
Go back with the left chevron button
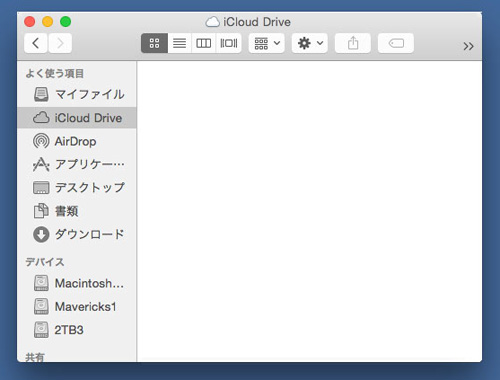pos(36,43)
